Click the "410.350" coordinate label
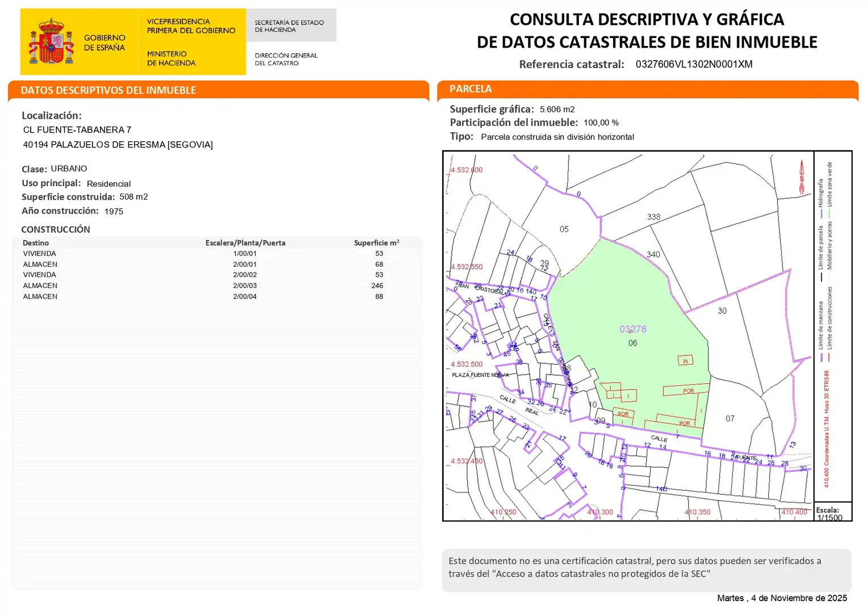868x613 pixels. (x=698, y=512)
